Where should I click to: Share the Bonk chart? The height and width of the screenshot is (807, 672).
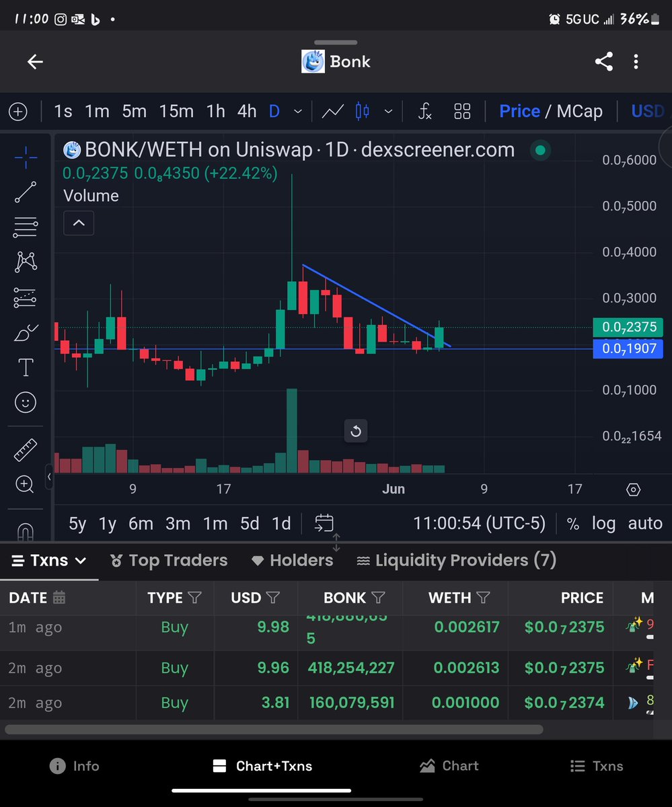[603, 62]
